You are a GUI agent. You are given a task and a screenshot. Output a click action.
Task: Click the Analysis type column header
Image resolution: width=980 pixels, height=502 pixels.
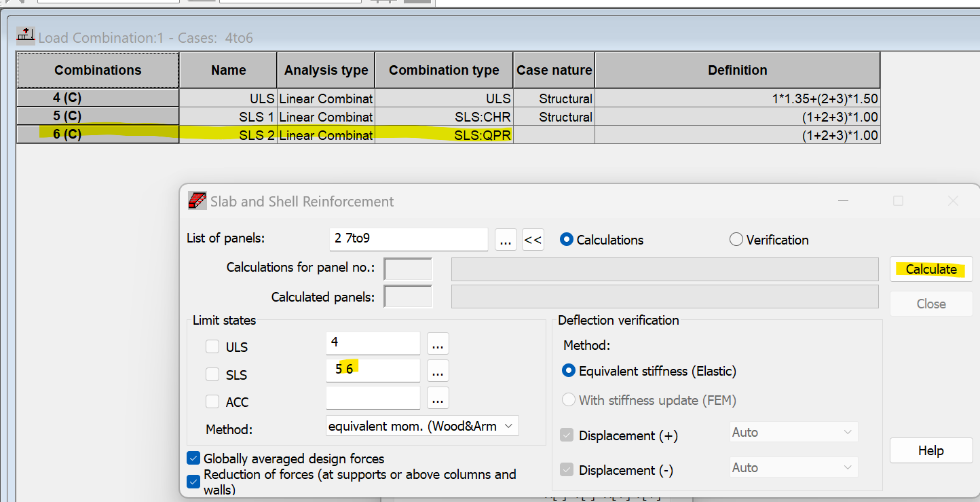click(326, 70)
